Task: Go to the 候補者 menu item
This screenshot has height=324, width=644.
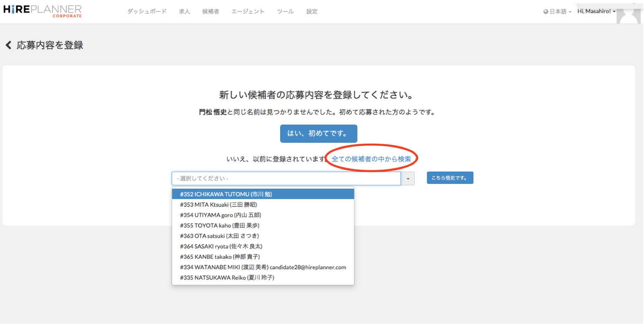Action: [x=211, y=12]
